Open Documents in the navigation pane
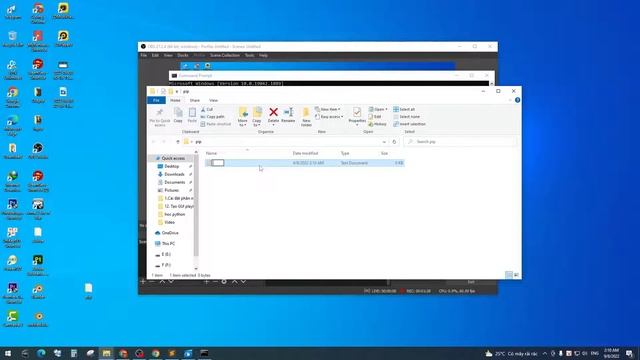The width and height of the screenshot is (640, 360). (x=174, y=182)
